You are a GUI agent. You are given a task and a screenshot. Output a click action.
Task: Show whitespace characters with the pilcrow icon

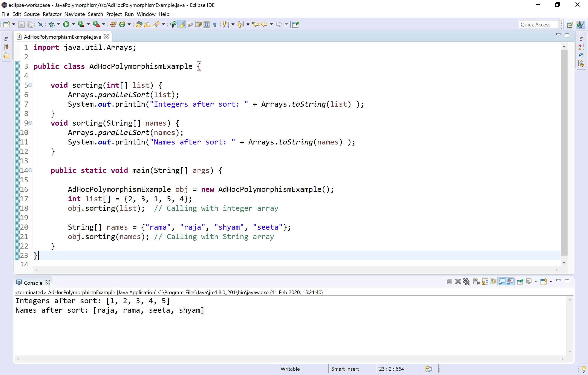coord(215,25)
